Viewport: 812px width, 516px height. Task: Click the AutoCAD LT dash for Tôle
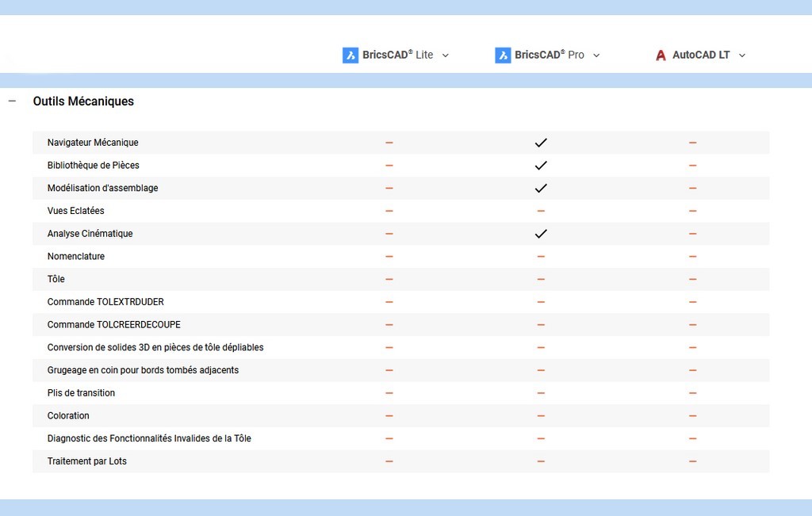[692, 279]
